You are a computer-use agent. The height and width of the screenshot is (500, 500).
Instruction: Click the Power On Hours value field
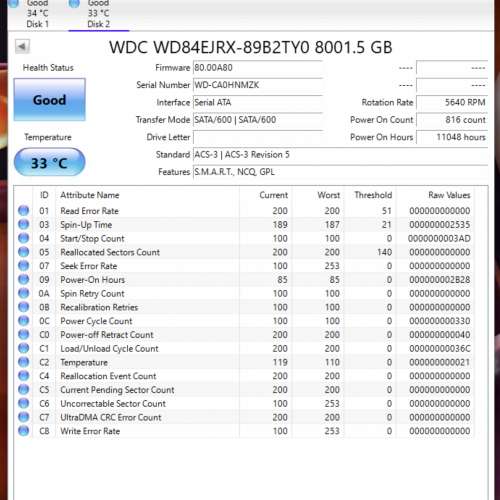[x=452, y=137]
